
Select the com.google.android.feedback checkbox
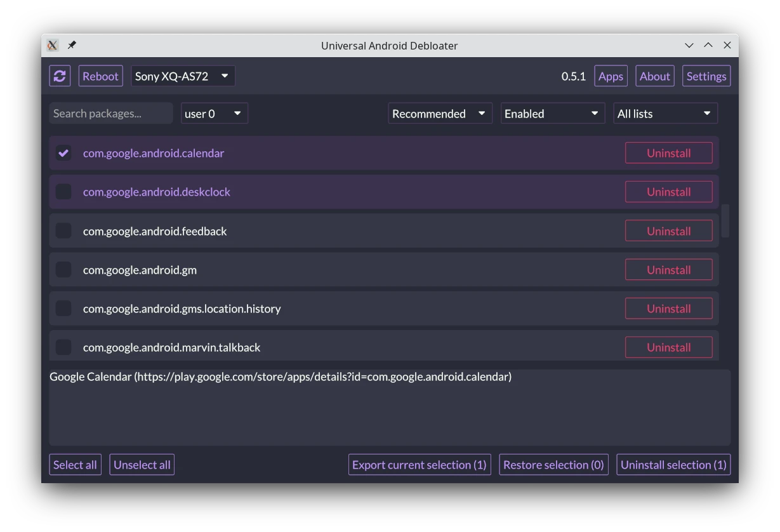click(63, 231)
